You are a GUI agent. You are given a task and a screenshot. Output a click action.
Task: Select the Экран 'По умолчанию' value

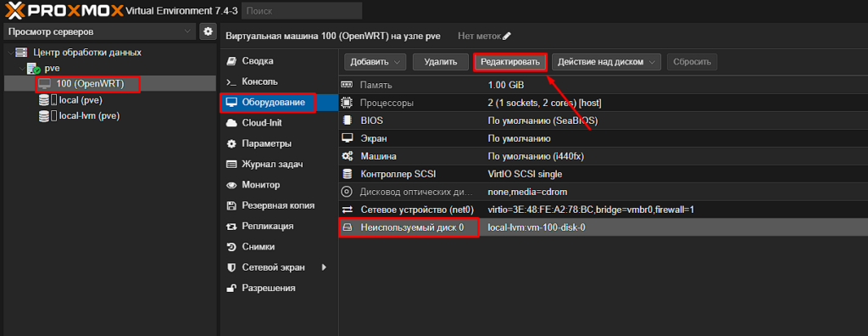[520, 138]
